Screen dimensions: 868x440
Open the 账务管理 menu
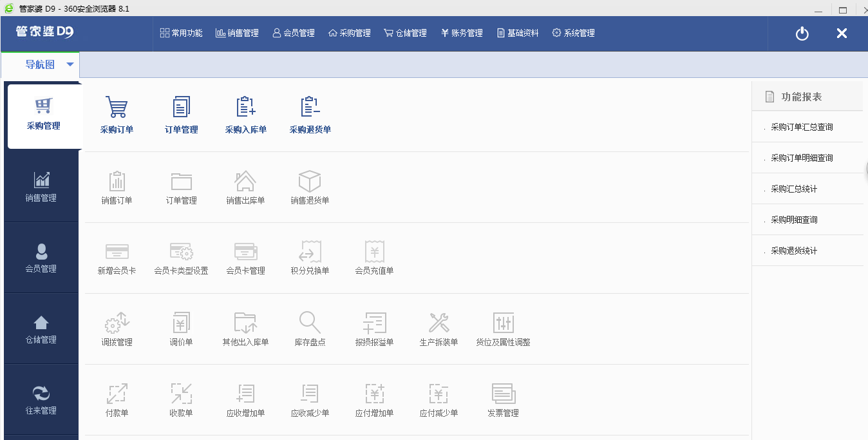461,32
